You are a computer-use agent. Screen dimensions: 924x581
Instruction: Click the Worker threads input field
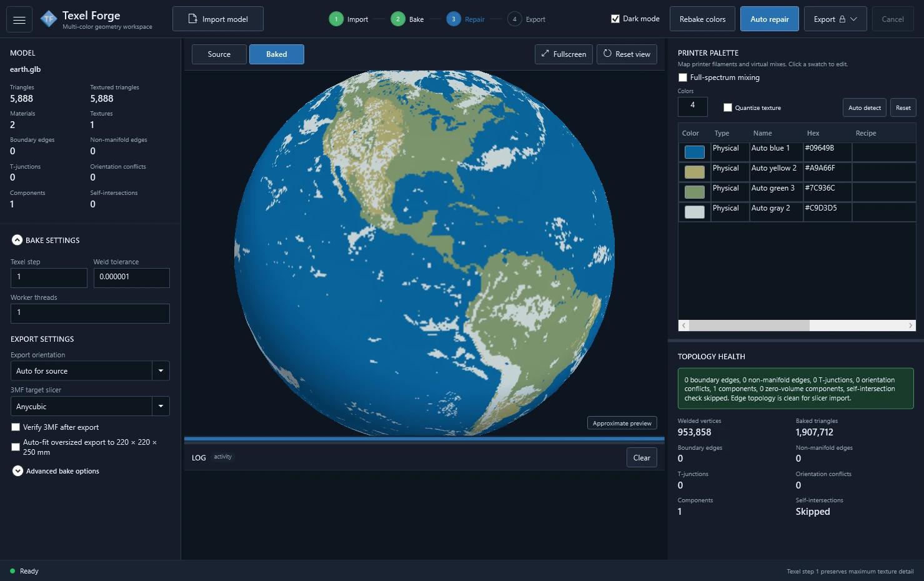(x=90, y=313)
